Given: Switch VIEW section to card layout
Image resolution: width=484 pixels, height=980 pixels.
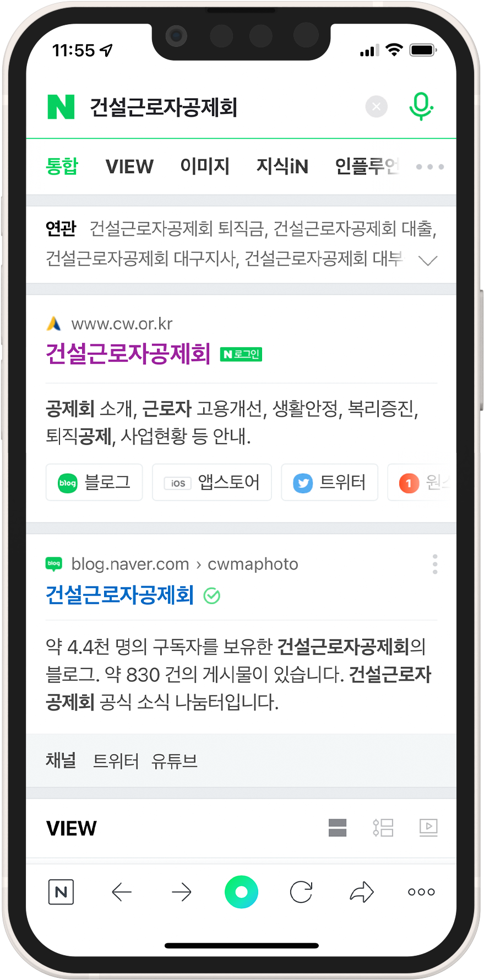Looking at the screenshot, I should 338,827.
